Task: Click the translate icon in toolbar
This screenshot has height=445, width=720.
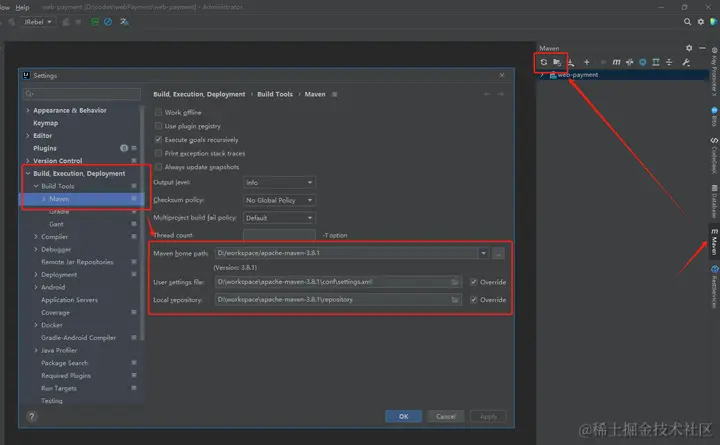Action: 124,22
